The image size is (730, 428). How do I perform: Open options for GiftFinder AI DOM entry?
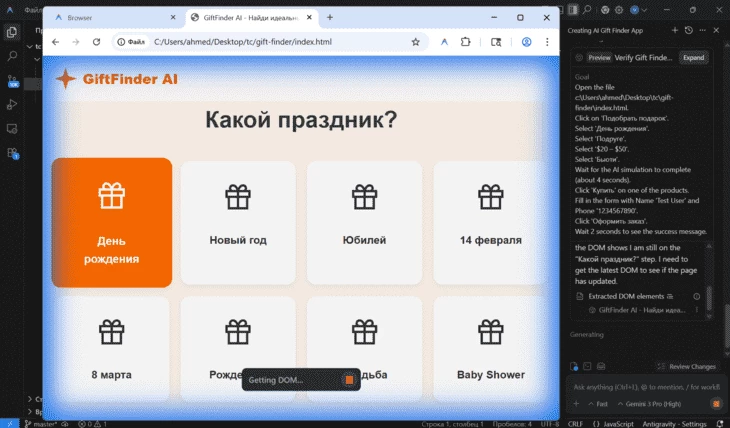[697, 310]
